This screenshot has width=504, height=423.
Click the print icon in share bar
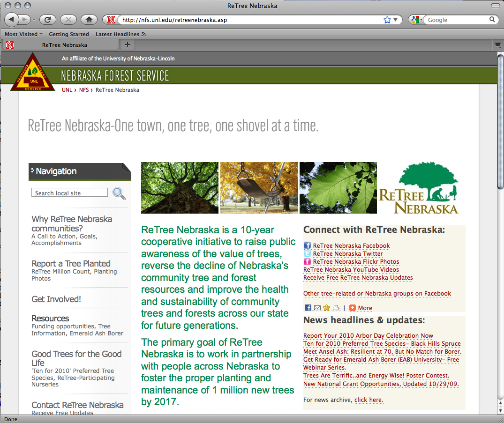(336, 308)
